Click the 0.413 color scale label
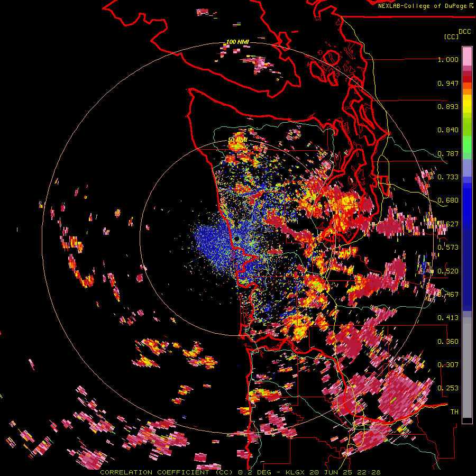 tap(448, 318)
